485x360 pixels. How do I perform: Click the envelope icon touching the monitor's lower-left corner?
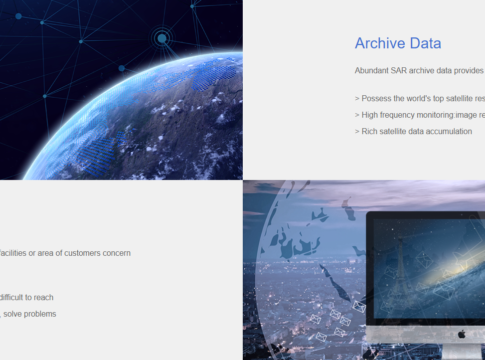click(359, 306)
